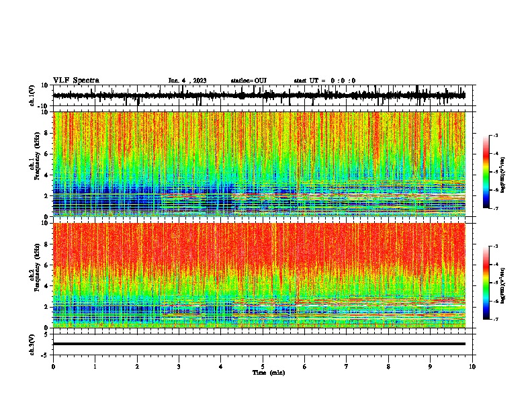
Task: Click the flat ch.3 voltage trace line
Action: 259,344
